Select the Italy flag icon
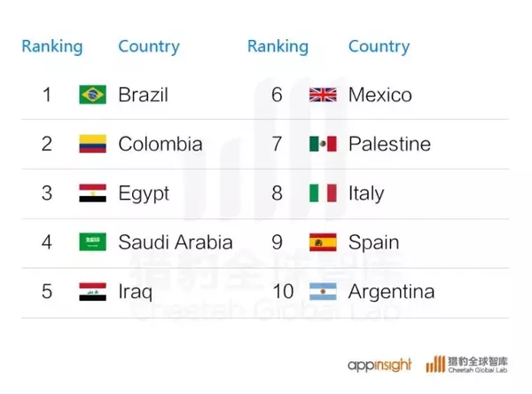Image resolution: width=532 pixels, height=394 pixels. tap(323, 193)
